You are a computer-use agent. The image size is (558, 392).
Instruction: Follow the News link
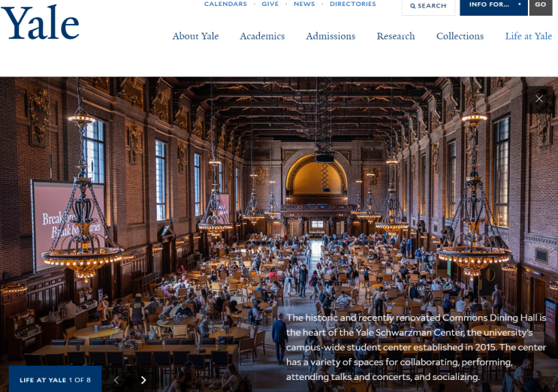[x=304, y=4]
